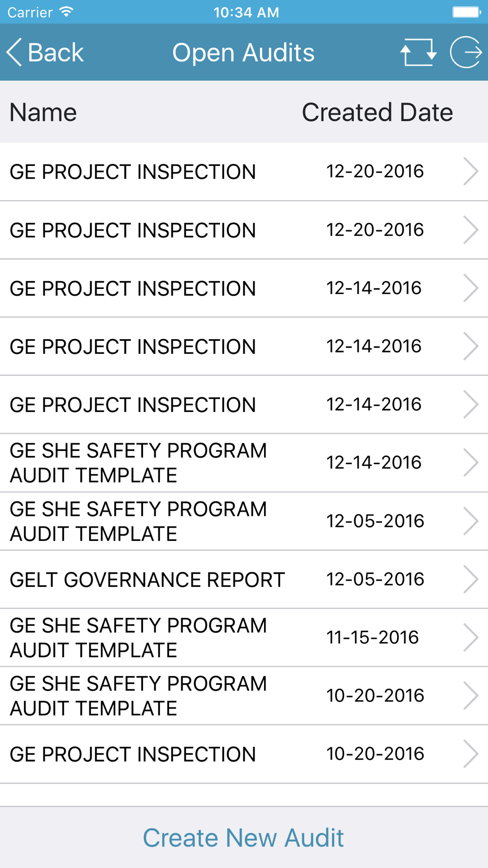This screenshot has width=488, height=868.
Task: Sort by the Created Date header
Action: [x=377, y=112]
